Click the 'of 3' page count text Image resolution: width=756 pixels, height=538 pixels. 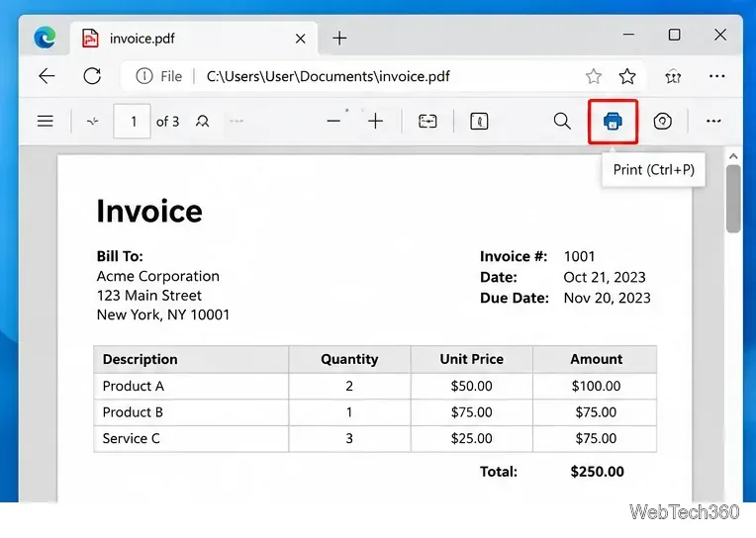(x=167, y=122)
